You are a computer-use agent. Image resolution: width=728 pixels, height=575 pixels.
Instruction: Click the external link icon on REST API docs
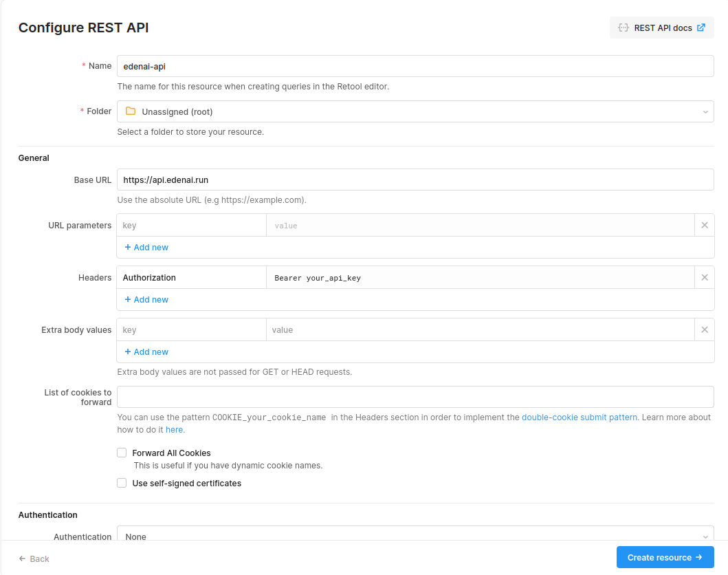[701, 28]
